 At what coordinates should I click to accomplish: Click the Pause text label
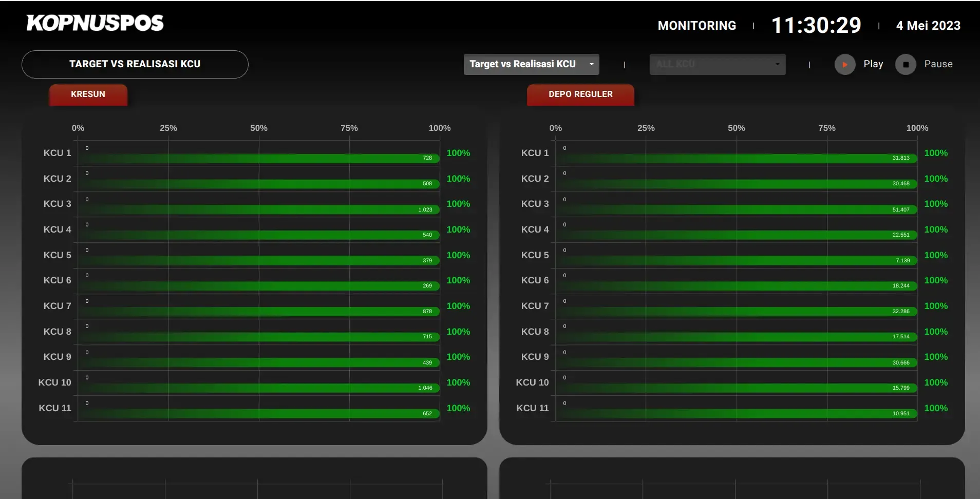(938, 64)
